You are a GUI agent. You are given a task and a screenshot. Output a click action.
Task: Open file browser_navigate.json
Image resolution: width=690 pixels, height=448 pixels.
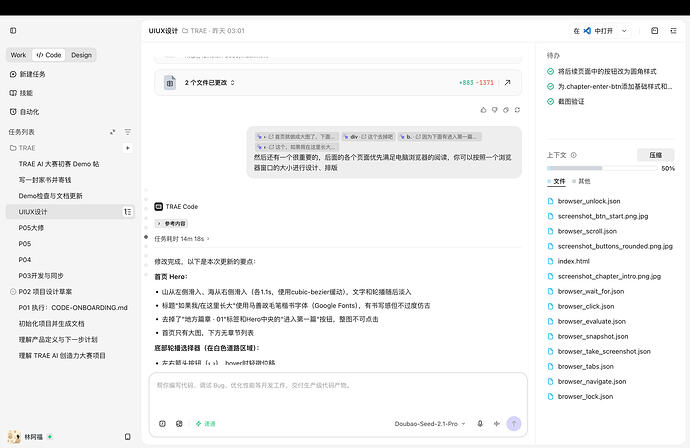pos(591,381)
